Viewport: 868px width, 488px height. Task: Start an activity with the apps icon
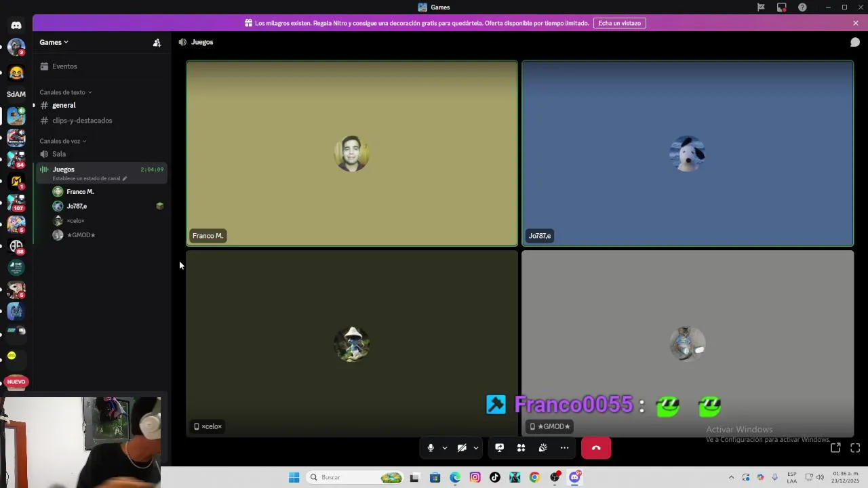click(521, 448)
